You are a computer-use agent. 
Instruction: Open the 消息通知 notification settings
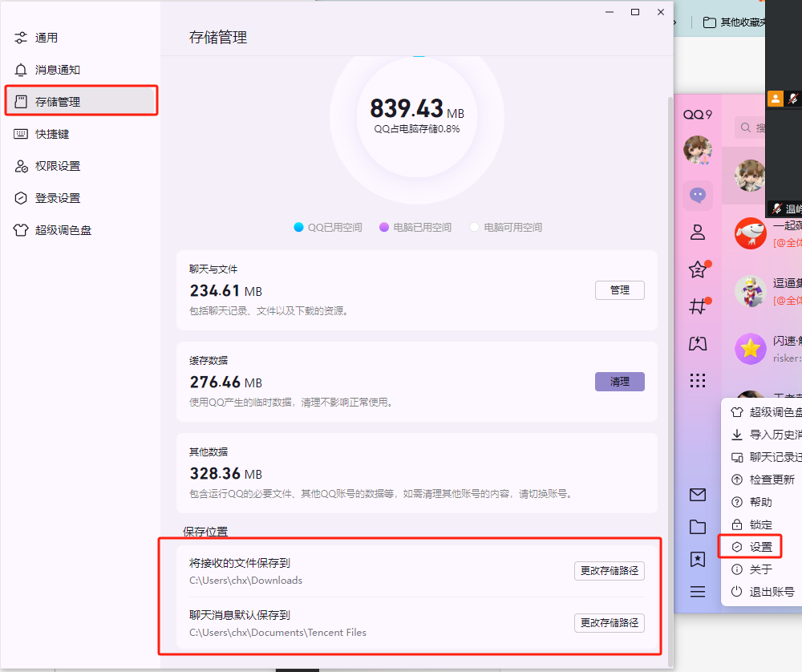(x=81, y=70)
